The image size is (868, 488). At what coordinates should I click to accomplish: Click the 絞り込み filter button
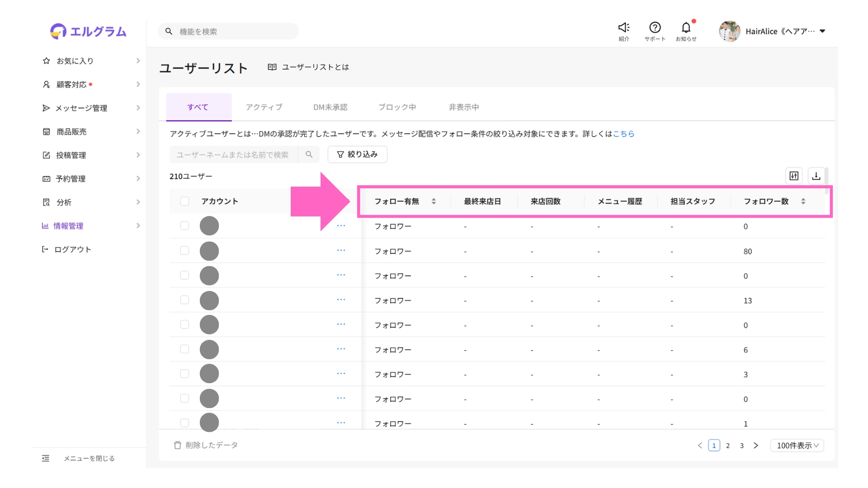pyautogui.click(x=357, y=155)
